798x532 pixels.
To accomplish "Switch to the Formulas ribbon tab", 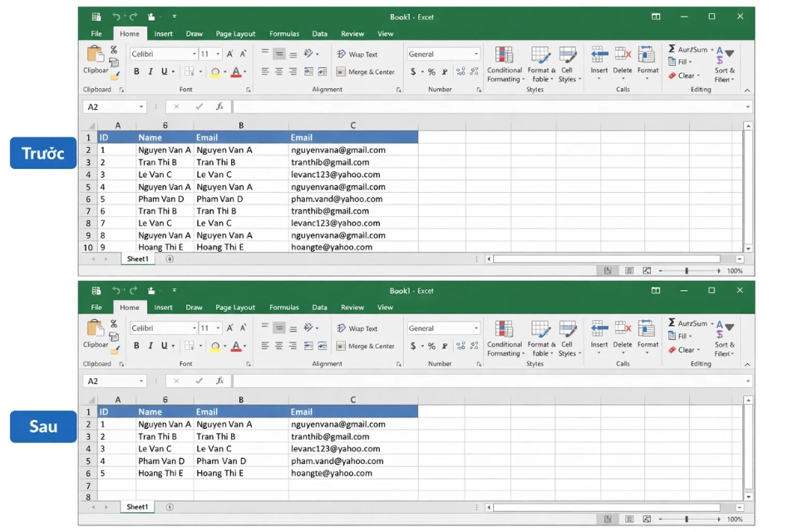I will click(x=284, y=33).
